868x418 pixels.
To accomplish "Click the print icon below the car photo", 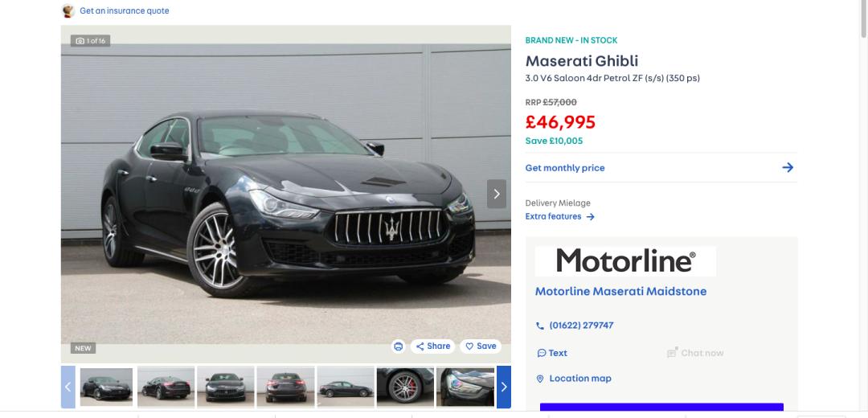I will (x=398, y=346).
